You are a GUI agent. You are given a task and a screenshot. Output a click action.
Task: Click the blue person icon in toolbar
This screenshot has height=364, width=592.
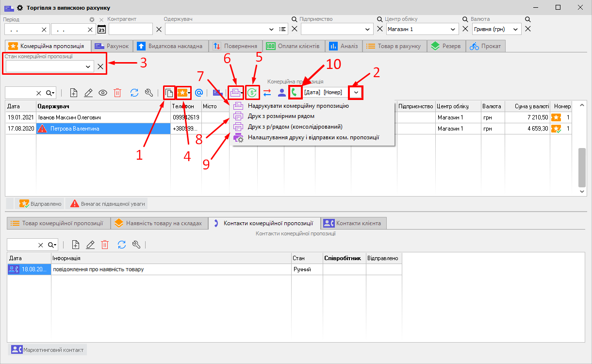pos(281,93)
